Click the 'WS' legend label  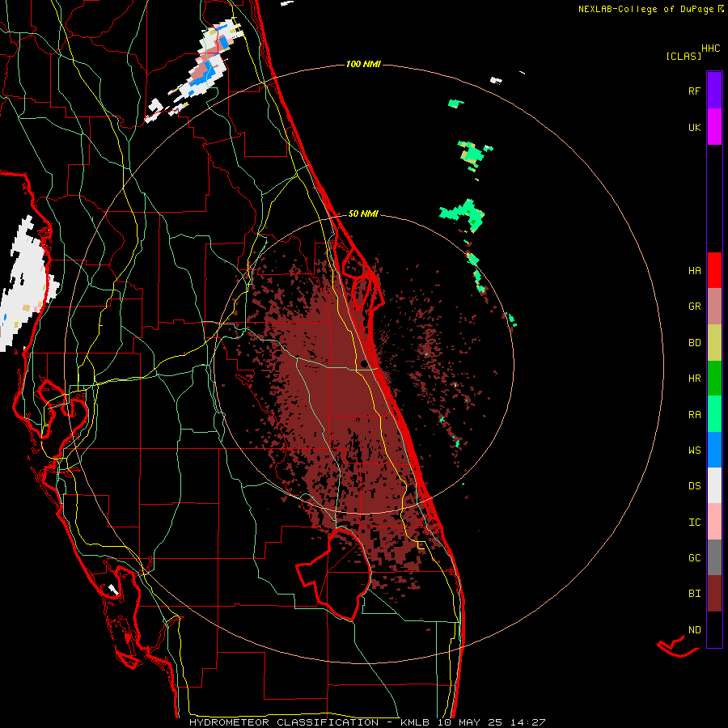tap(694, 451)
